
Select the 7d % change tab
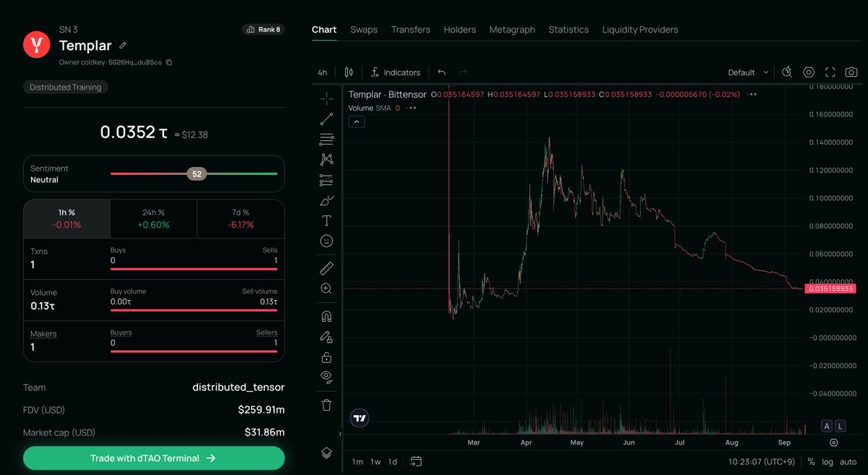point(241,218)
